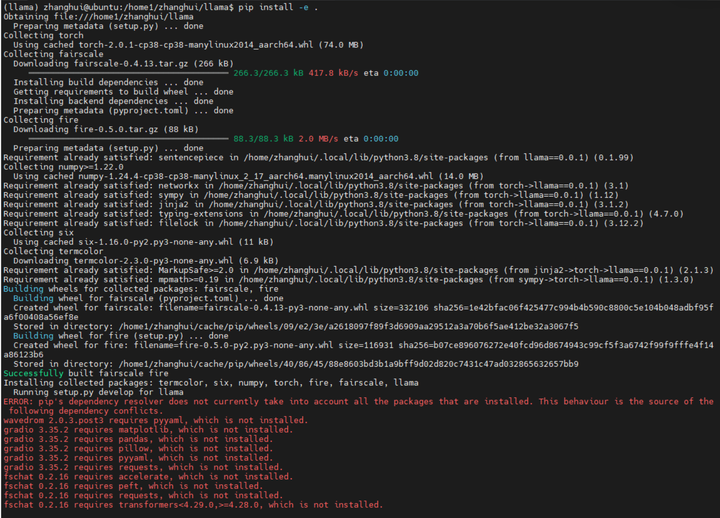Click 'Running setup.py develop for llama' line

click(98, 392)
